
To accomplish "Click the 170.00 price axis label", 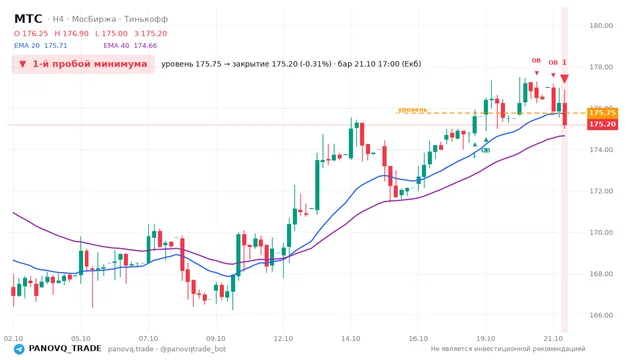I will pos(601,233).
